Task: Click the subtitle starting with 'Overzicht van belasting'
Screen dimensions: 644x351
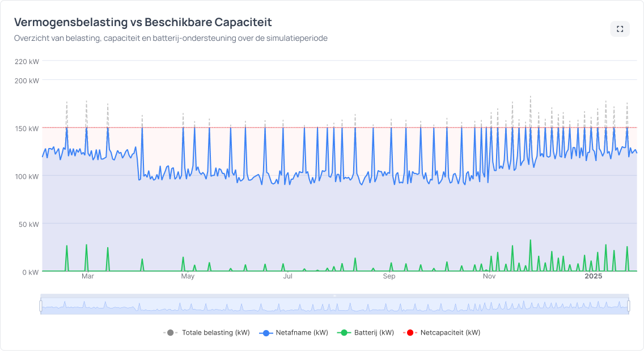Action: (171, 38)
